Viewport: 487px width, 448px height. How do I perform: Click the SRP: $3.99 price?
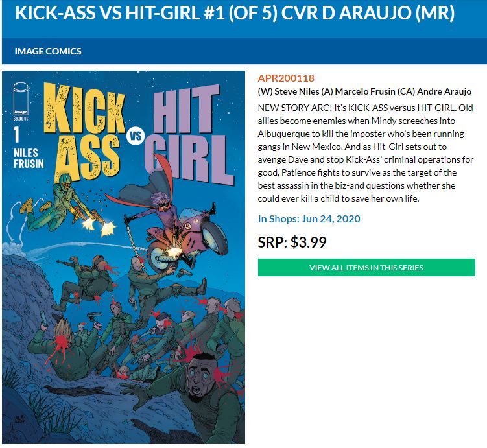coord(292,242)
